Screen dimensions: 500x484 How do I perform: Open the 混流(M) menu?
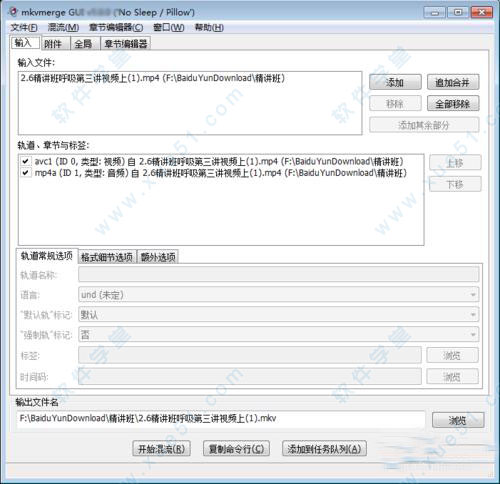[63, 27]
